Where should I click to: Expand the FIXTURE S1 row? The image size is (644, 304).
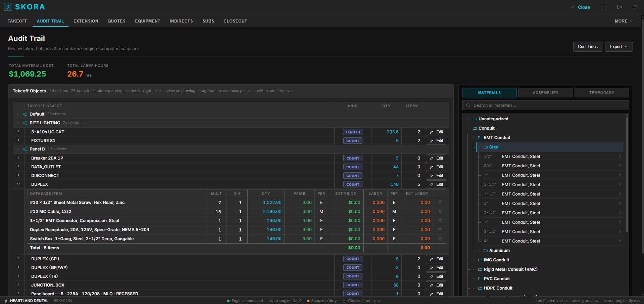tap(18, 140)
